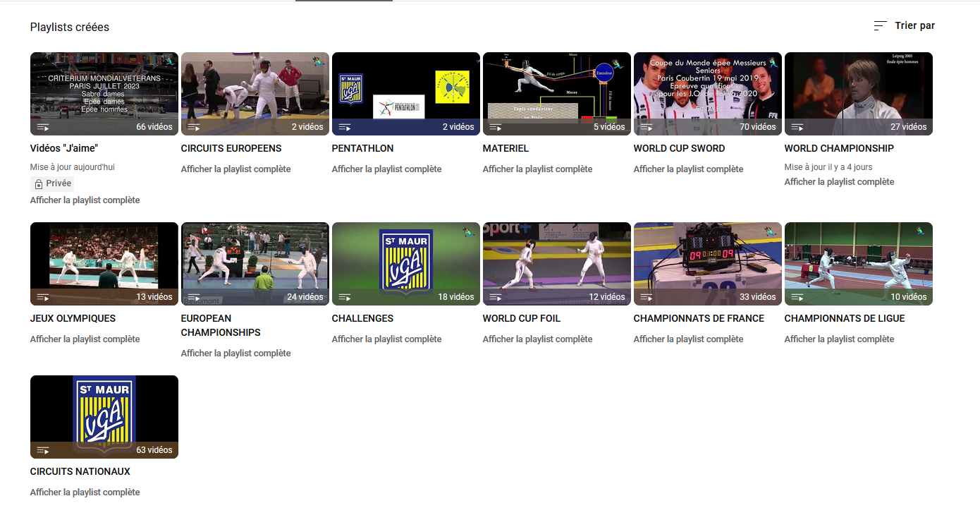Show full playlist for PENTATHLON
The height and width of the screenshot is (520, 980).
click(x=387, y=169)
